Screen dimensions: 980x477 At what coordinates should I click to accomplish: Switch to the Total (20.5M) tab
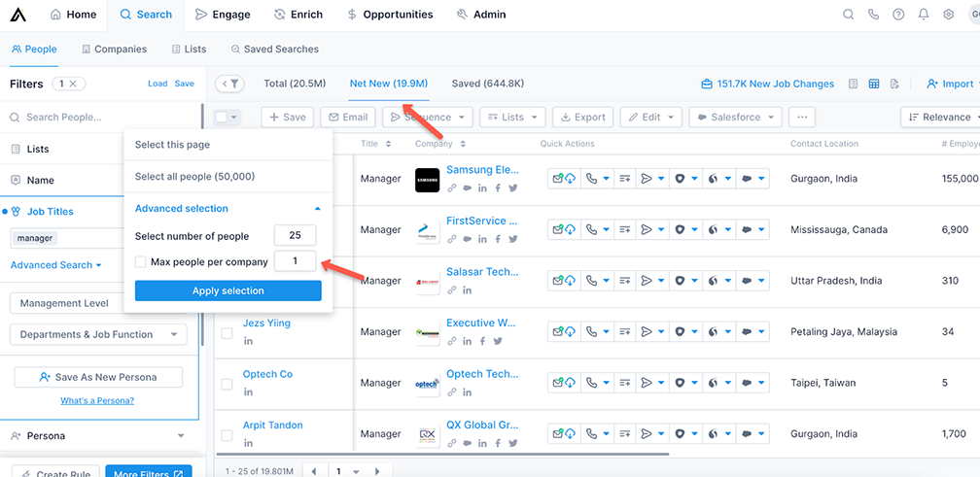[295, 84]
